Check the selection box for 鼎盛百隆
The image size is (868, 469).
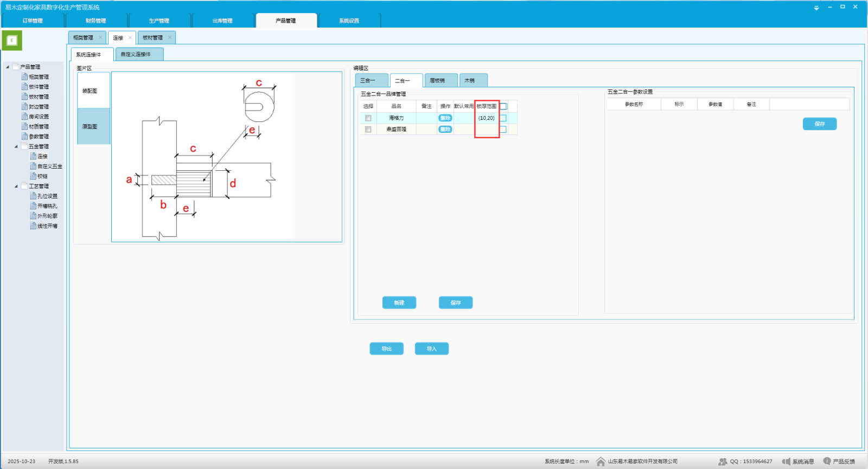(x=368, y=130)
